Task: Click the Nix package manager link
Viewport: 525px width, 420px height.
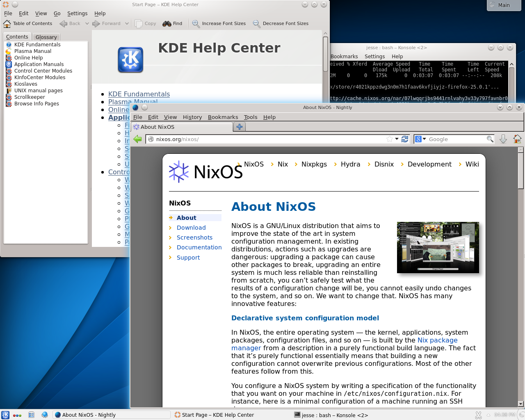Action: pyautogui.click(x=437, y=340)
